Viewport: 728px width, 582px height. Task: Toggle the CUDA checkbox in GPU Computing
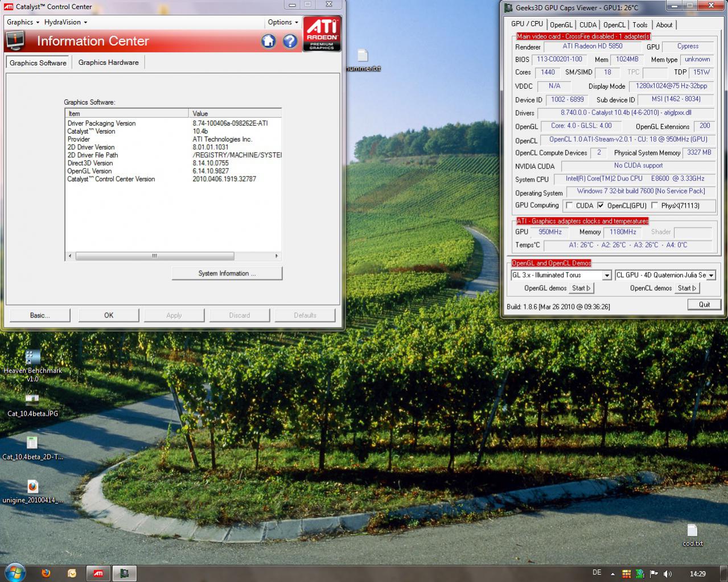(570, 205)
